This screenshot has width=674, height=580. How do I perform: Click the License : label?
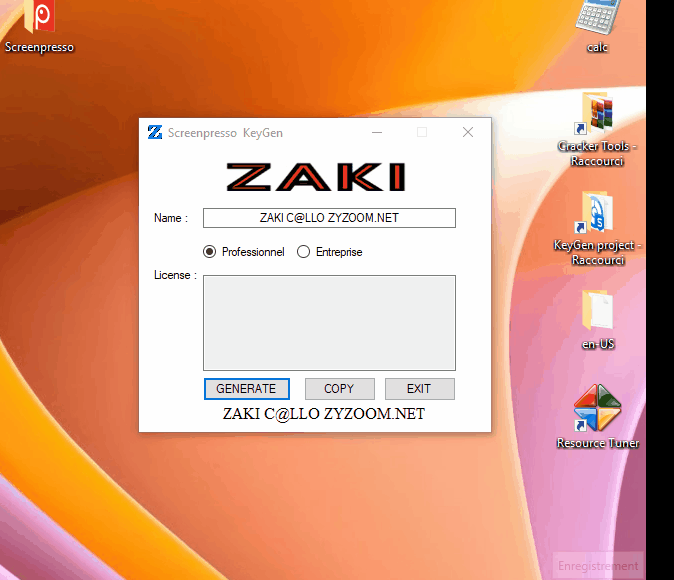tap(175, 275)
